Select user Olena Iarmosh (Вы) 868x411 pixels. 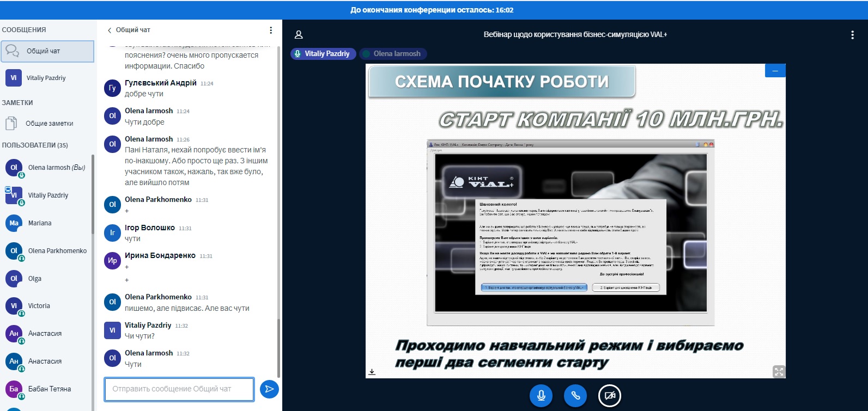tap(46, 168)
